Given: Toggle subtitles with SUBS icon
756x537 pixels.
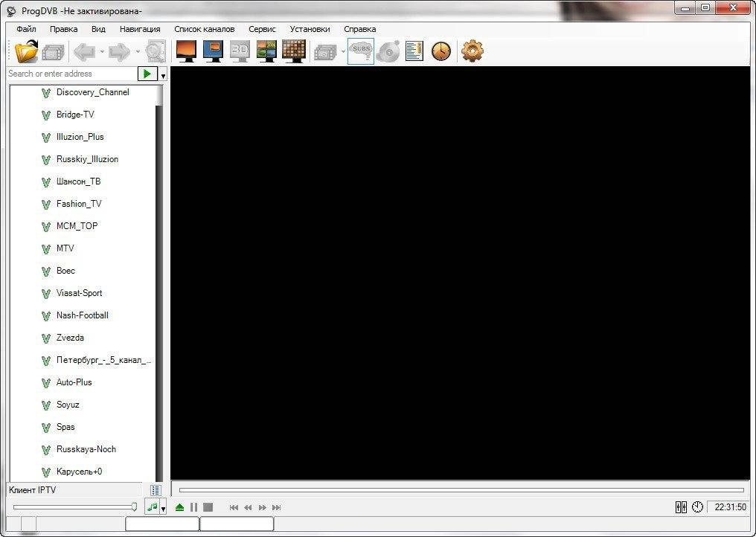Looking at the screenshot, I should pos(361,51).
